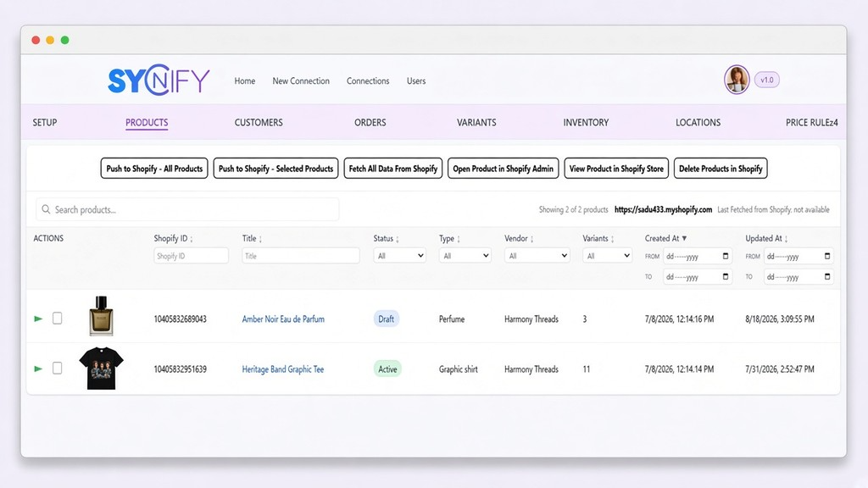This screenshot has width=868, height=488.
Task: Open the user profile avatar
Action: click(737, 80)
